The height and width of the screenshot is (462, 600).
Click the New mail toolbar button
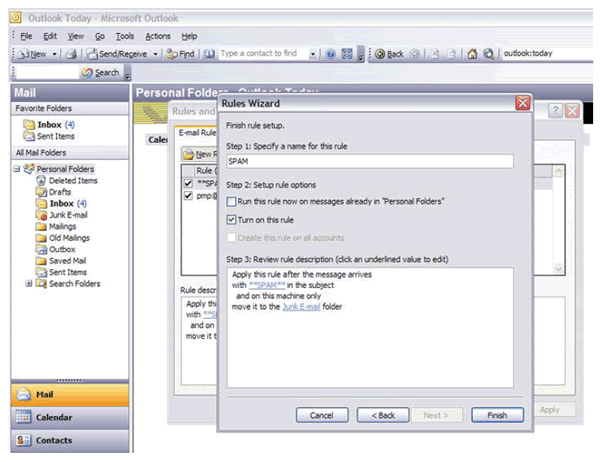pos(33,54)
